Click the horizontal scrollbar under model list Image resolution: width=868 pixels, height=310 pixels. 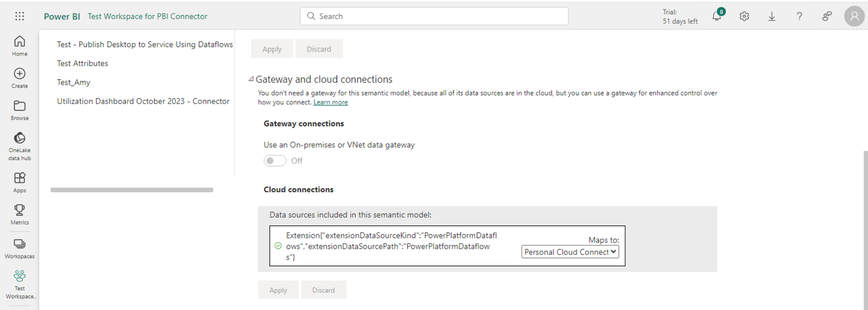tap(132, 190)
